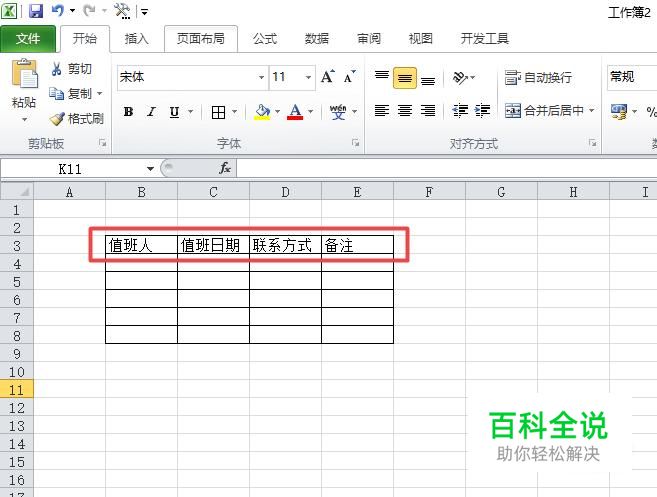Click 自动换行 (Wrap Text) button
This screenshot has height=497, width=657.
point(538,78)
